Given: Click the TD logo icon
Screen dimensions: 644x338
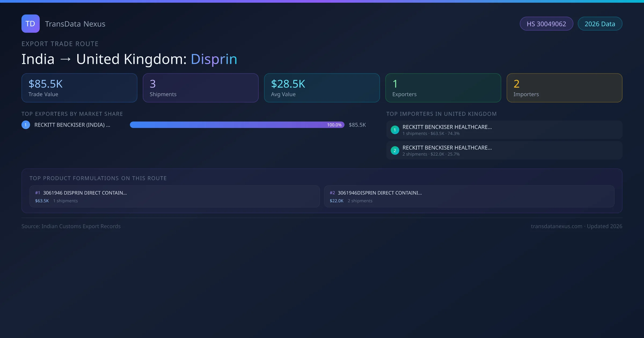Looking at the screenshot, I should [30, 24].
